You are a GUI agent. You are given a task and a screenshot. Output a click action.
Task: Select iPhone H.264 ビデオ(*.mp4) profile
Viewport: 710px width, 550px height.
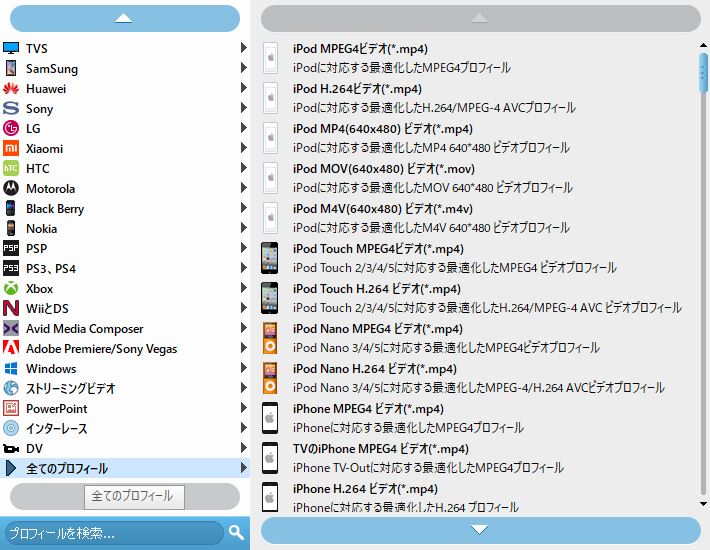[x=478, y=497]
